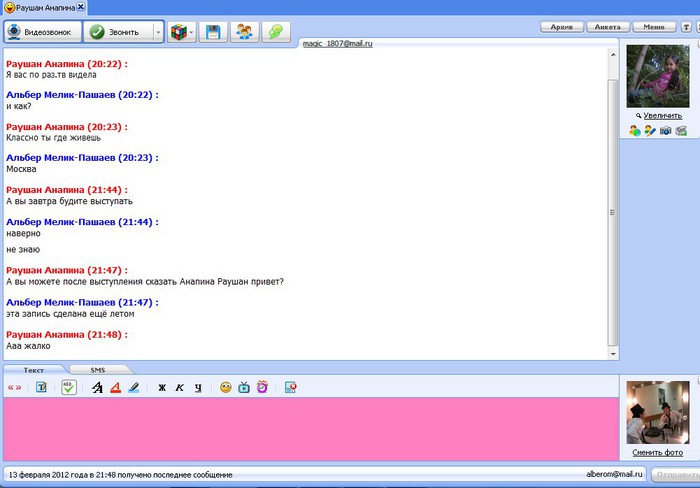
Task: Select the Раушан Анапина conversation tab
Action: [x=45, y=8]
